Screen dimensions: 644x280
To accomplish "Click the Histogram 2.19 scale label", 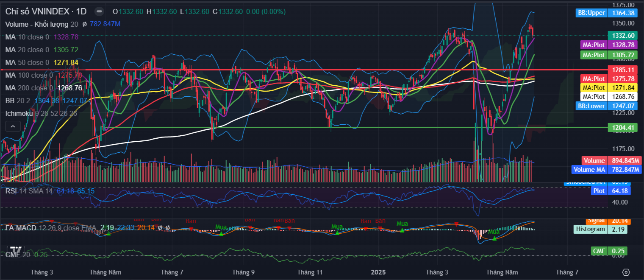I will coord(600,229).
